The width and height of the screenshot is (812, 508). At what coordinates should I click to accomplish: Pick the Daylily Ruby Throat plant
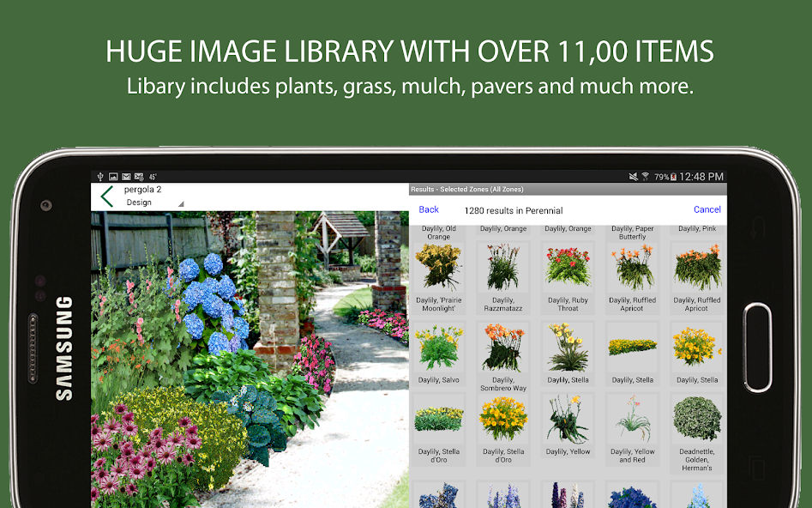click(568, 266)
